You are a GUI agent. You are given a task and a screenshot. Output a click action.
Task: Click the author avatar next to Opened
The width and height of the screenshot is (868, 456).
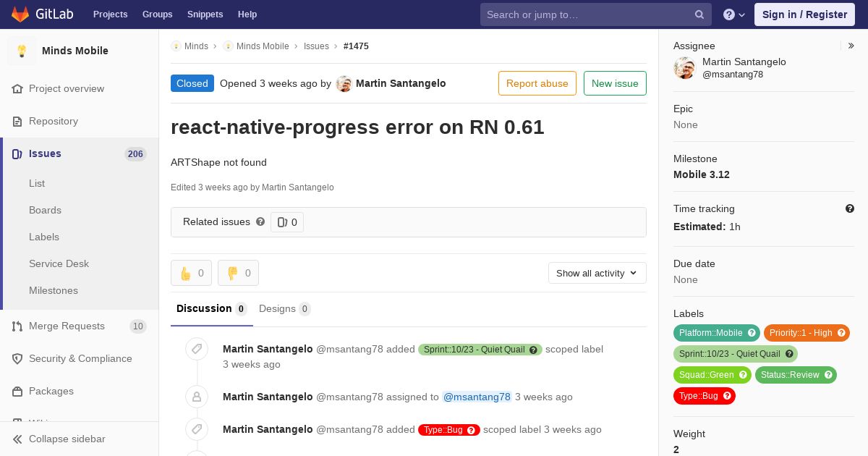344,83
